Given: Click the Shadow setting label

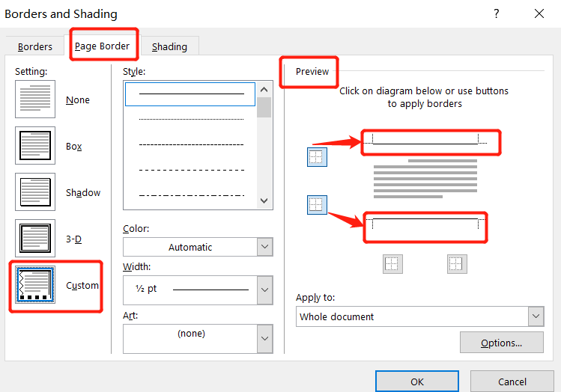Looking at the screenshot, I should [83, 192].
